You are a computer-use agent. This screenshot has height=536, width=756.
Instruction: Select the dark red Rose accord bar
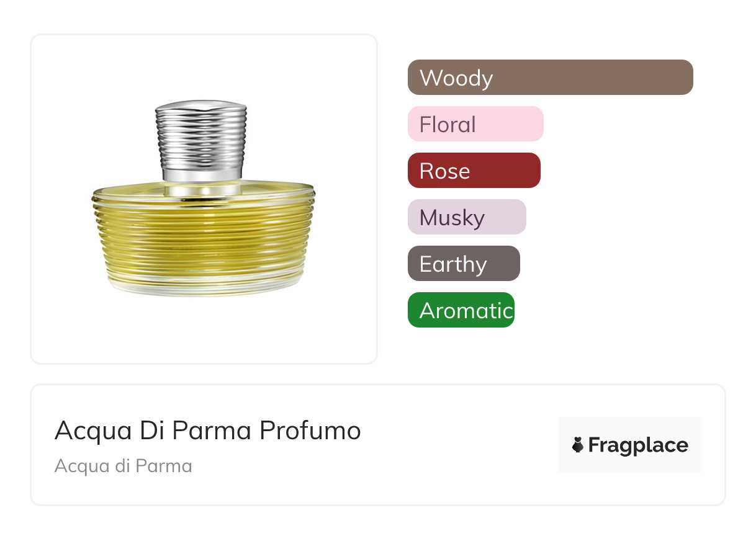coord(474,171)
